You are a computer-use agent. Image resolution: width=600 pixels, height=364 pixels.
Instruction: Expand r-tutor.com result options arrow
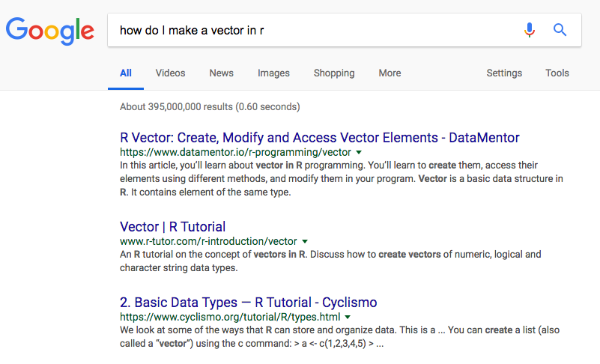[304, 241]
